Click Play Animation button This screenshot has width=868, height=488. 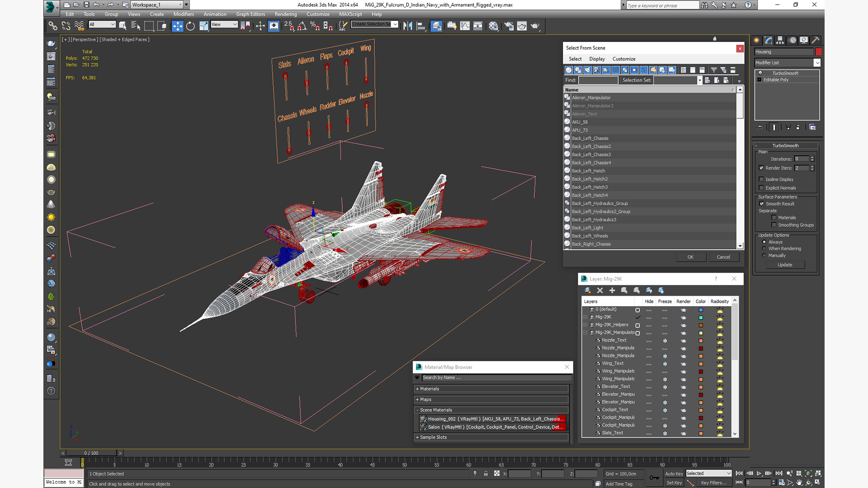[759, 474]
